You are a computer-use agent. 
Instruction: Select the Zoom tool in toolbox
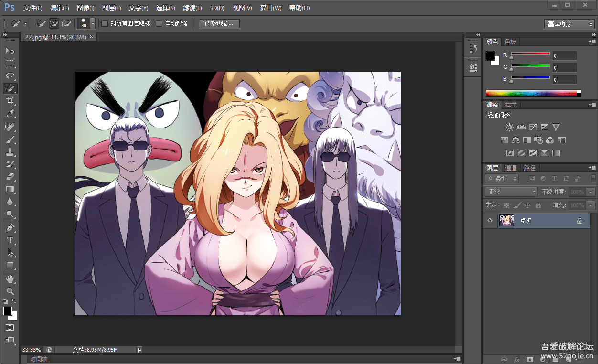(10, 291)
